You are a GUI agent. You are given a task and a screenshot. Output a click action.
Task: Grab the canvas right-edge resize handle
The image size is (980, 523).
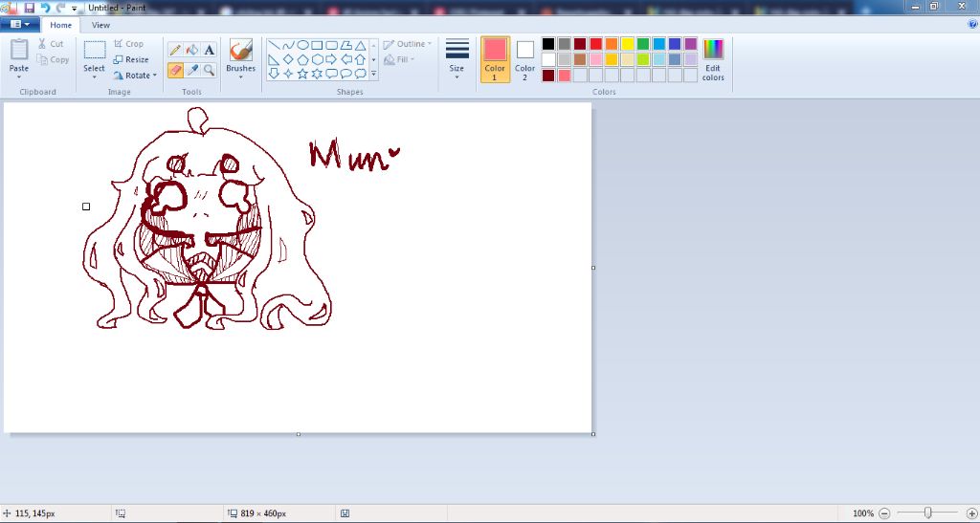pos(593,268)
